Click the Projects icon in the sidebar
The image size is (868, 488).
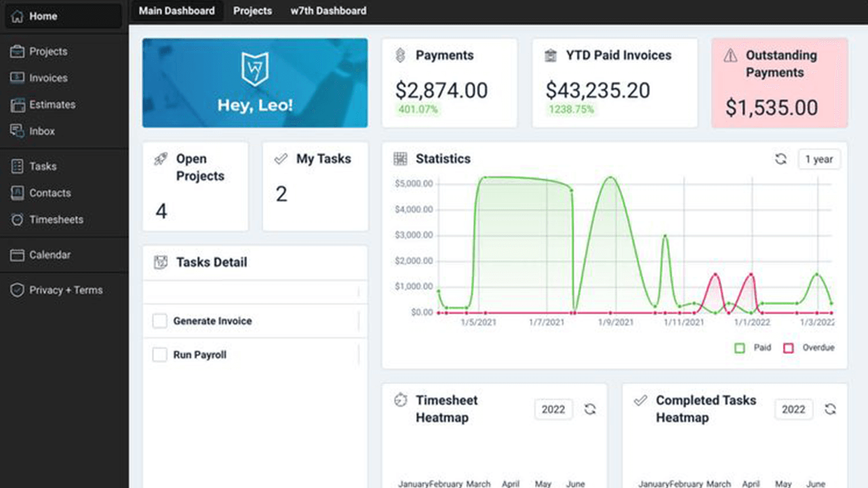click(x=18, y=52)
